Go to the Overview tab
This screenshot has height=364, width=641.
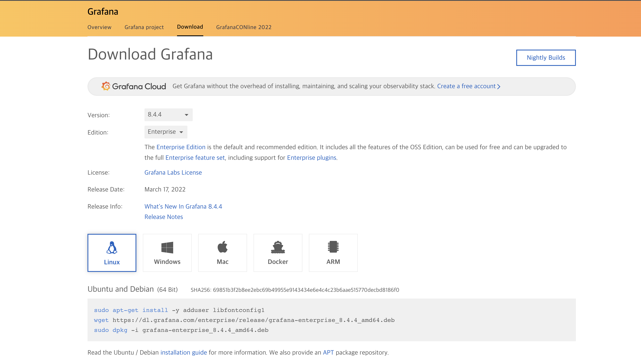point(99,27)
